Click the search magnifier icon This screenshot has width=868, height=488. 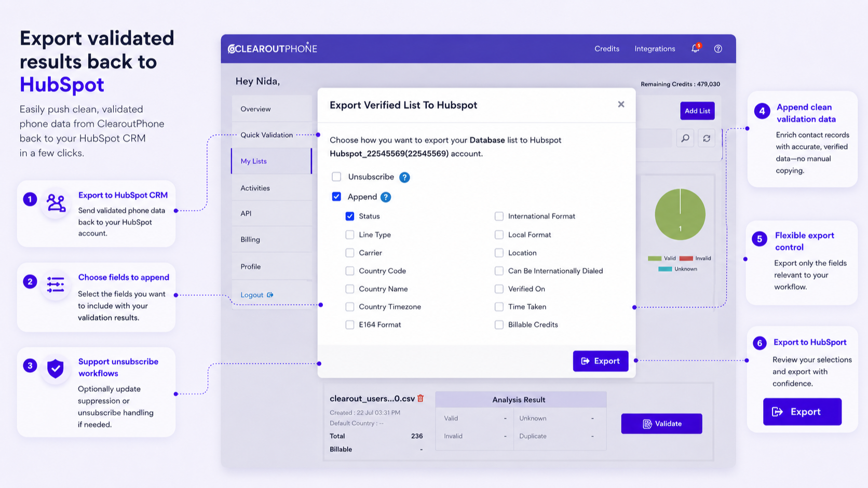(685, 138)
